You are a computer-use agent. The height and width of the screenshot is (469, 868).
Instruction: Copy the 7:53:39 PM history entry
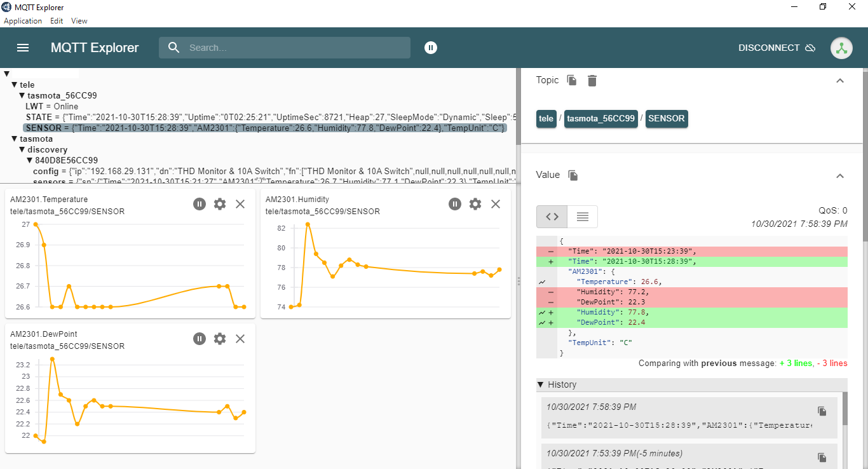[x=822, y=458]
